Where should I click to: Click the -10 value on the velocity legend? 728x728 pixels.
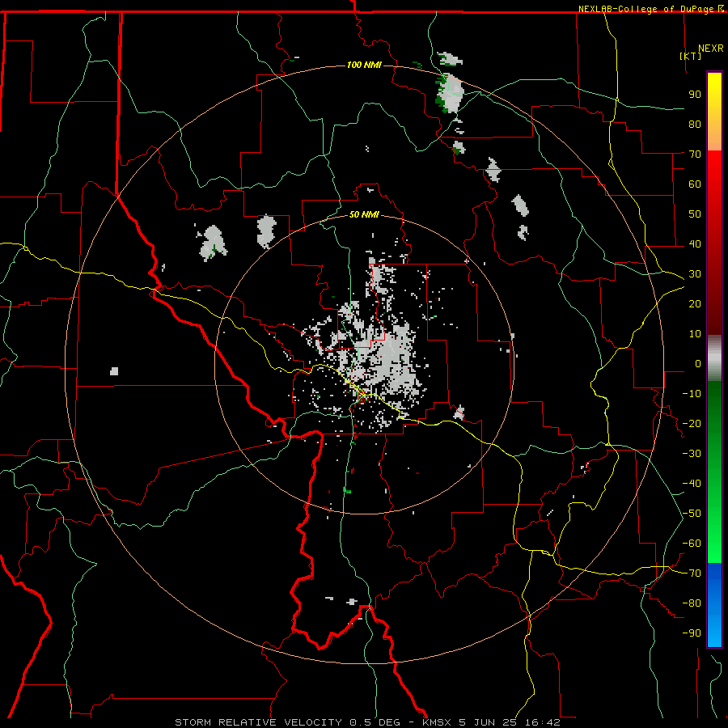[692, 394]
